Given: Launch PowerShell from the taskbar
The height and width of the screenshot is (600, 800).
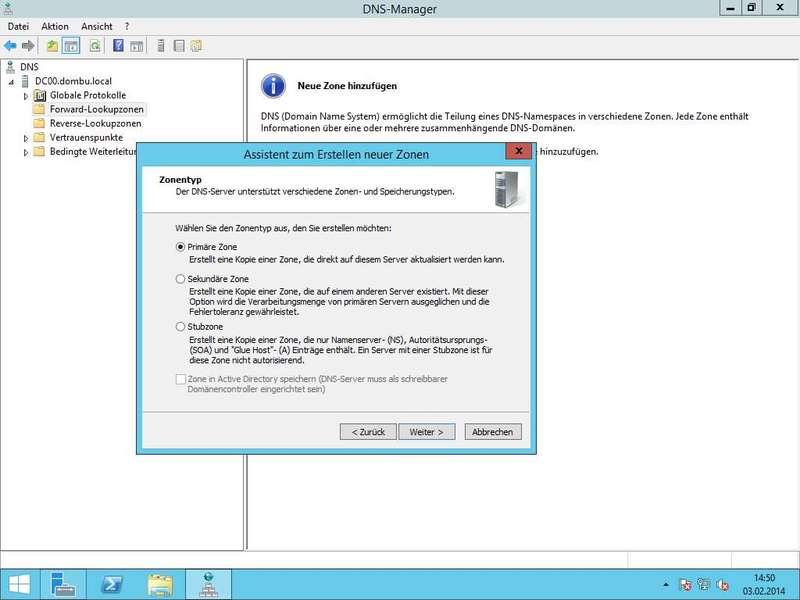Looking at the screenshot, I should [112, 585].
